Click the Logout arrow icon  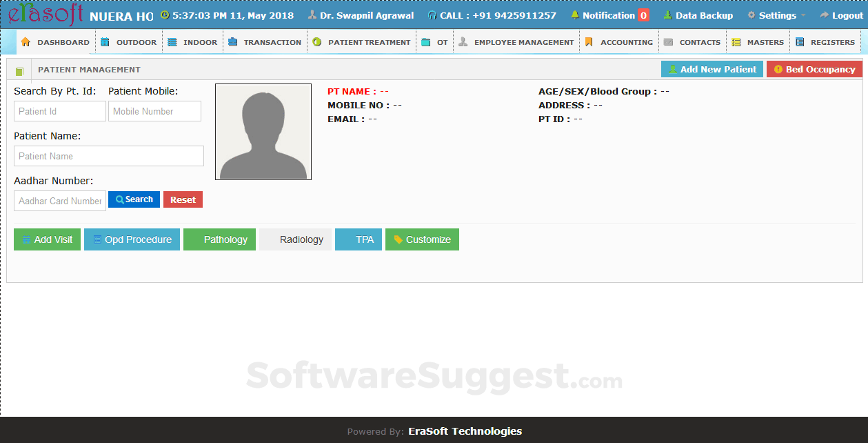(826, 14)
